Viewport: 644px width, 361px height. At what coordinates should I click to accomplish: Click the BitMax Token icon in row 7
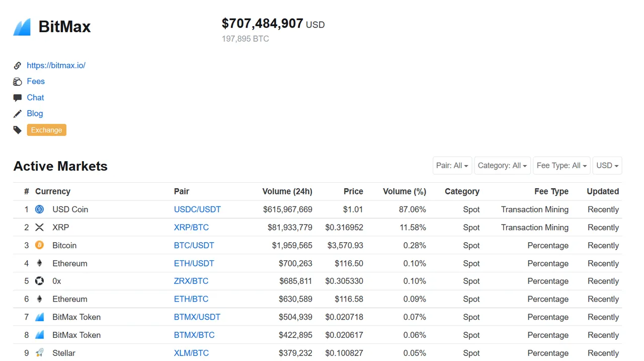click(40, 317)
